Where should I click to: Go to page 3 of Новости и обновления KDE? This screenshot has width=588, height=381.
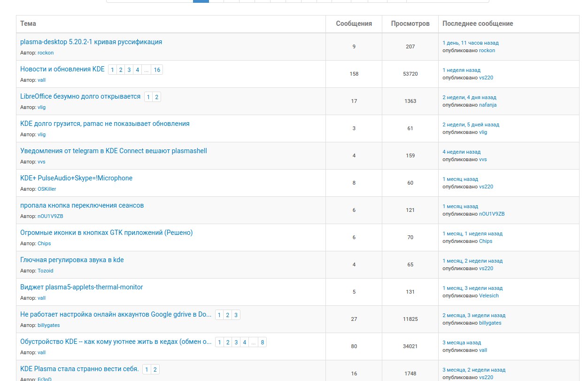click(129, 70)
